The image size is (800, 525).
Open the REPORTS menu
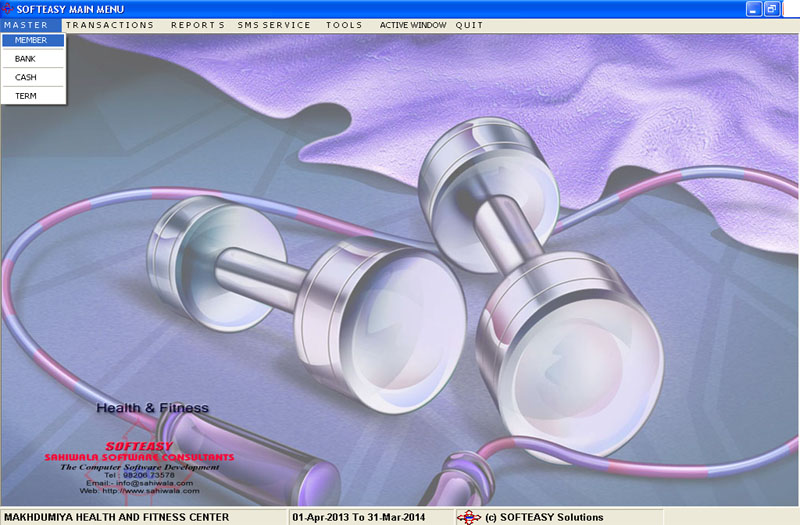coord(197,24)
